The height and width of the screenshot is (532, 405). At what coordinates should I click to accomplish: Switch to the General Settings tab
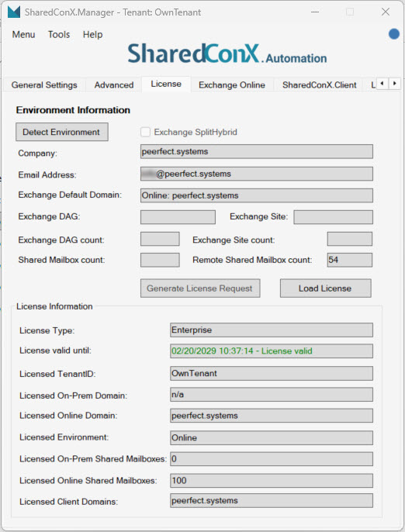click(x=44, y=85)
